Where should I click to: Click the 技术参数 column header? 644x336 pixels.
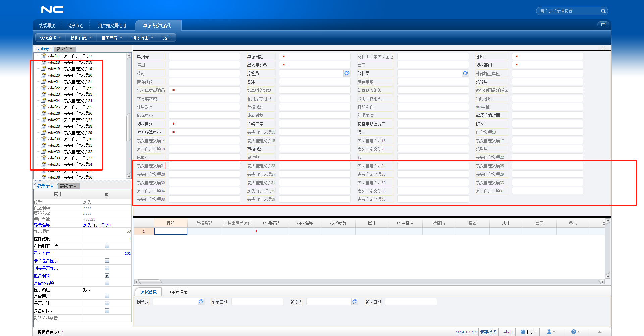(338, 223)
